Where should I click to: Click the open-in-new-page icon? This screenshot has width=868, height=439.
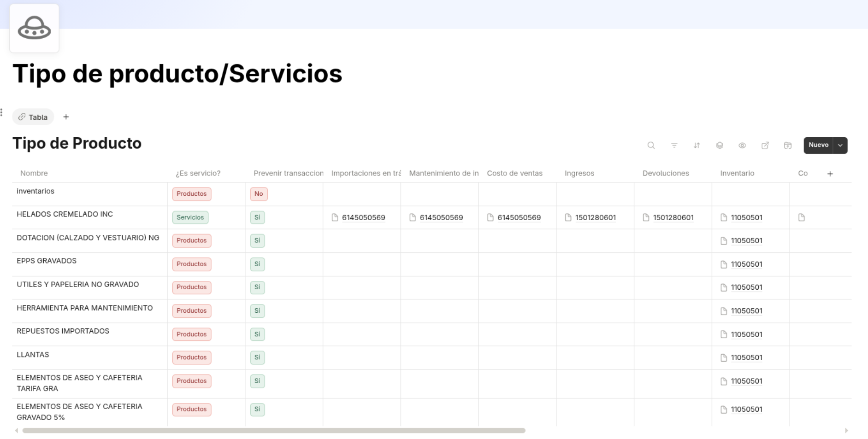click(x=765, y=145)
